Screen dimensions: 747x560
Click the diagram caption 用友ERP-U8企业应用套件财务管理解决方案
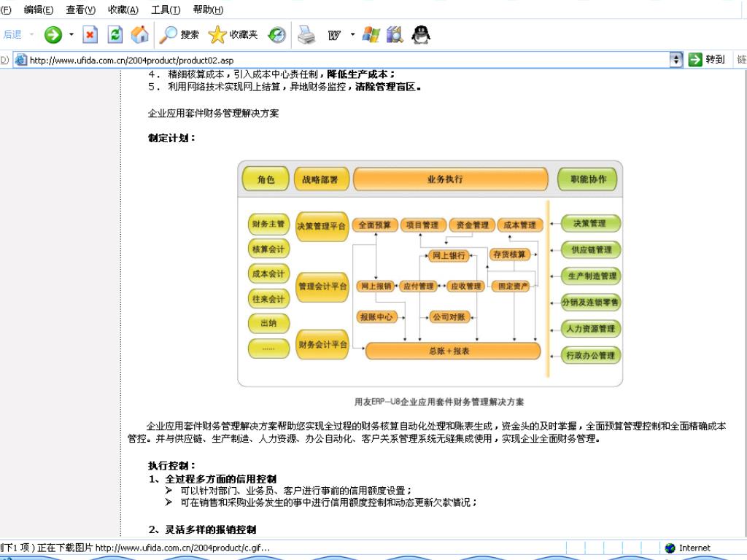438,402
